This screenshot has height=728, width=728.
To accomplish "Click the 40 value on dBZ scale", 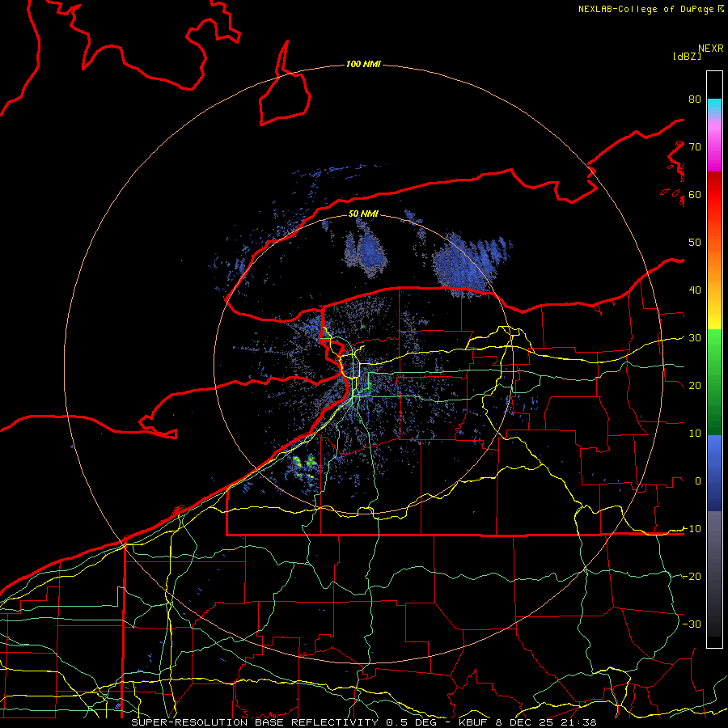I will pyautogui.click(x=695, y=290).
